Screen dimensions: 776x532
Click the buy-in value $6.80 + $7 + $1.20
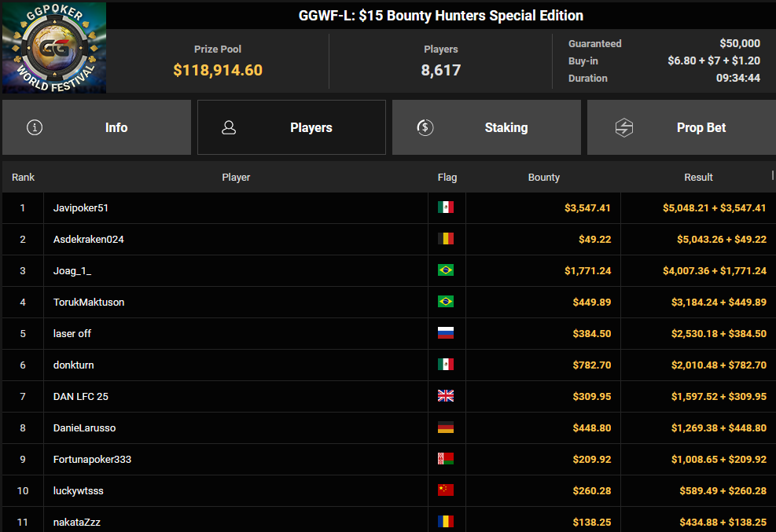coord(714,61)
